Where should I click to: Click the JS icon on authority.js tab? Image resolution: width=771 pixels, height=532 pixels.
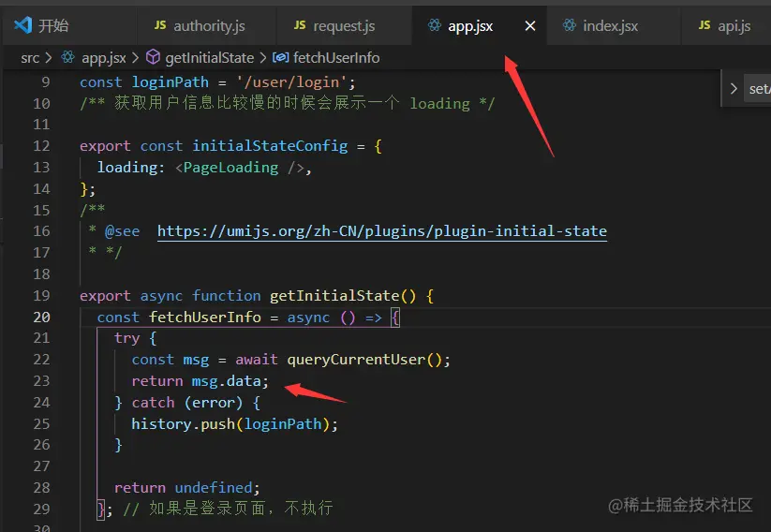tap(160, 25)
